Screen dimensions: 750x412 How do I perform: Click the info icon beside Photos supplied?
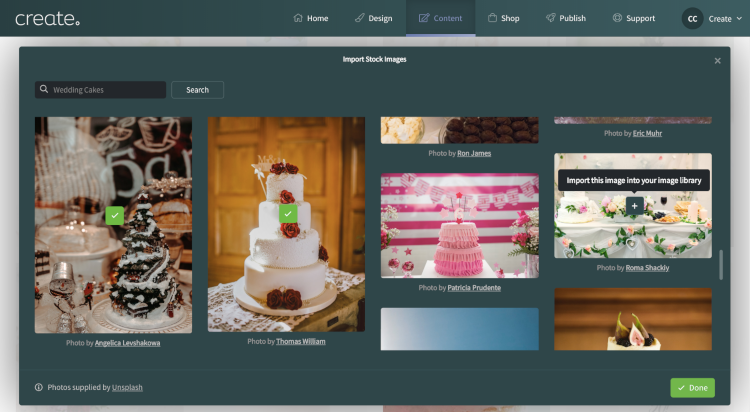point(39,387)
